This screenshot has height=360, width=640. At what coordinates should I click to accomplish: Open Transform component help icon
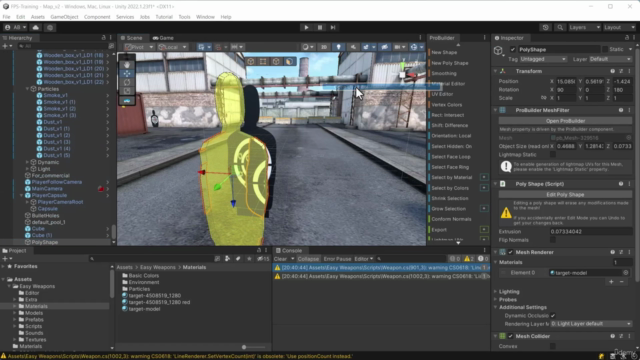pos(612,71)
